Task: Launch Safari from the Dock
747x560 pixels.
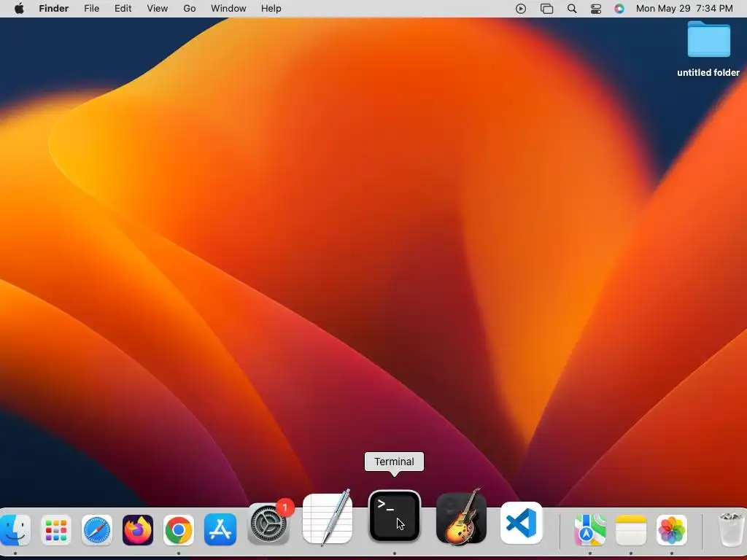Action: (x=97, y=529)
